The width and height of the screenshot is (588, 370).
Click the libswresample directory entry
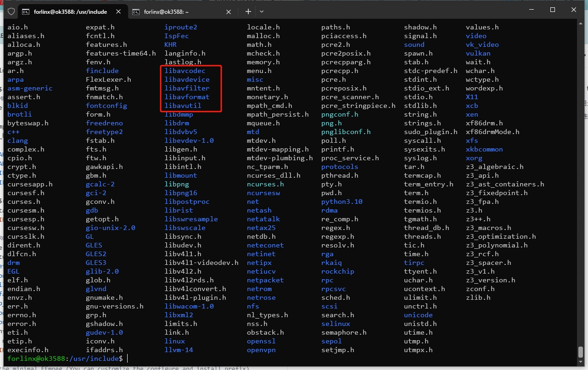point(191,219)
